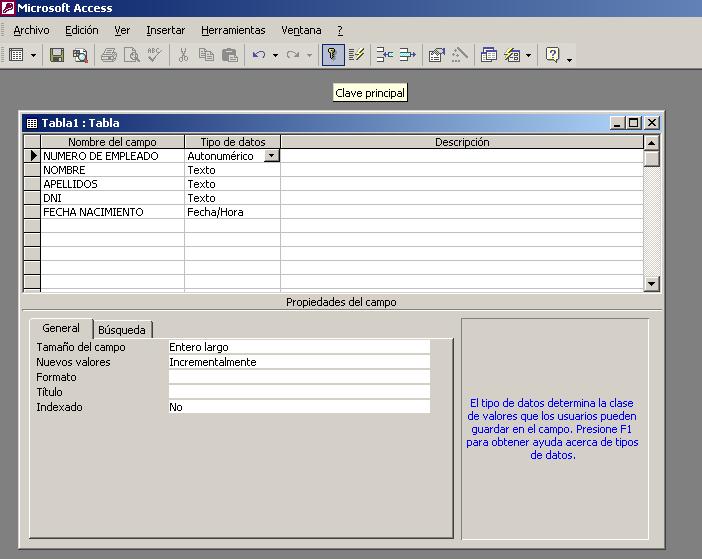This screenshot has height=559, width=702.
Task: Select the DNI field name cell
Action: pos(112,198)
